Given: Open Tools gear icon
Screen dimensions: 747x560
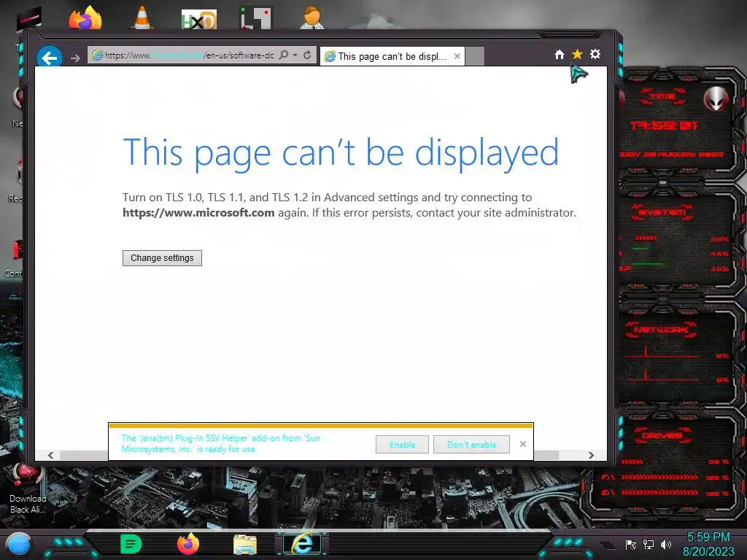Looking at the screenshot, I should [x=595, y=54].
